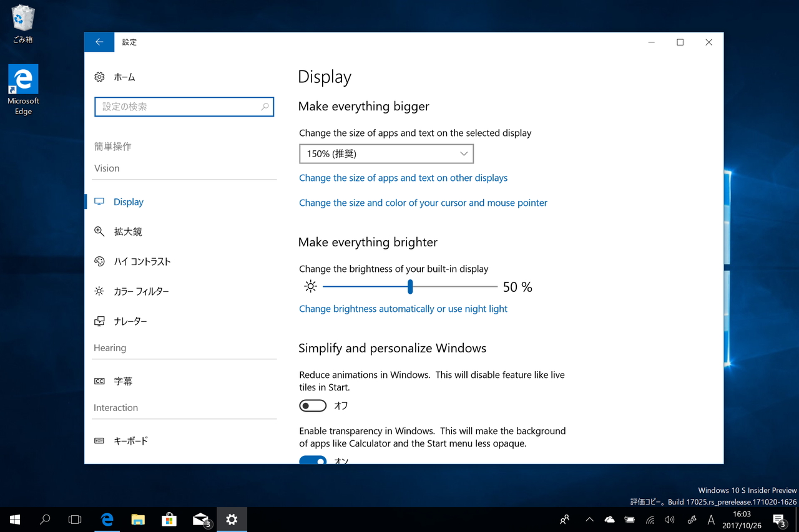
Task: Select キーボード in the sidebar
Action: [131, 441]
